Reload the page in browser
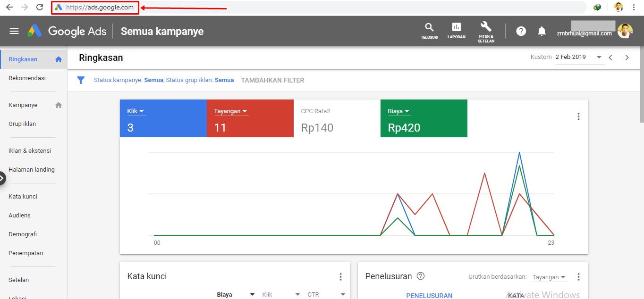The height and width of the screenshot is (299, 644). pos(40,7)
